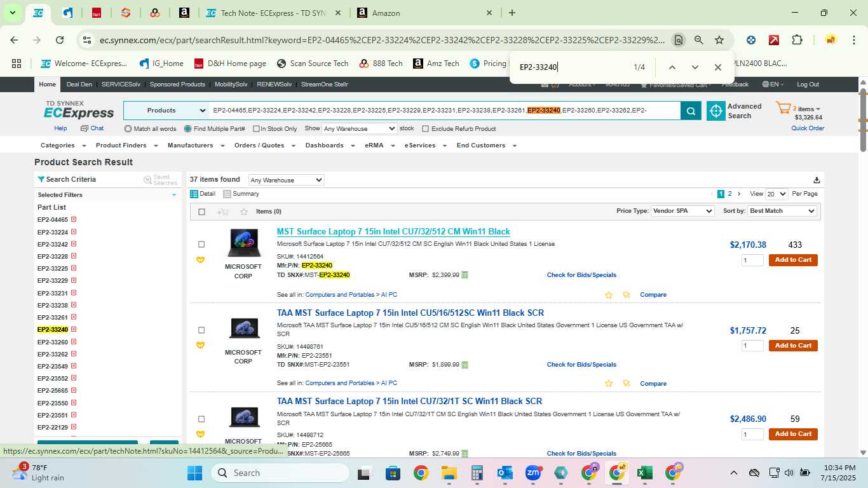
Task: Check Exclude Refurb Product box
Action: tap(426, 128)
